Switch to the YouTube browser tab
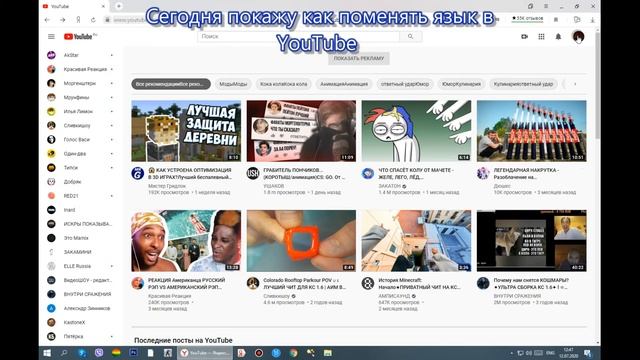Image resolution: width=640 pixels, height=360 pixels. (x=73, y=6)
